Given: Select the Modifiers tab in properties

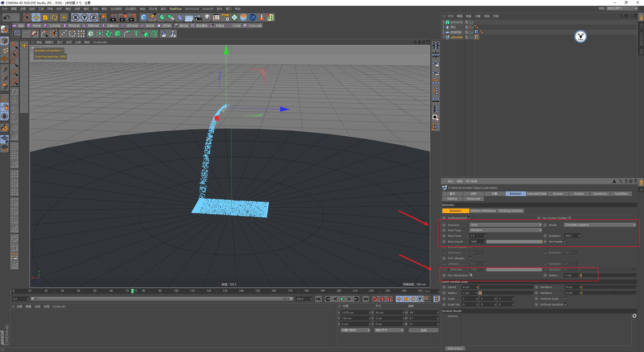Looking at the screenshot, I should point(621,193).
